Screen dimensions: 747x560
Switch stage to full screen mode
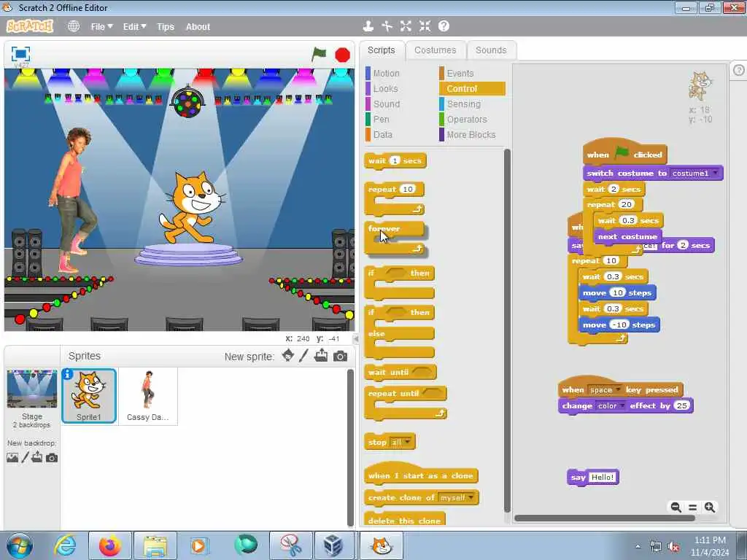[20, 54]
